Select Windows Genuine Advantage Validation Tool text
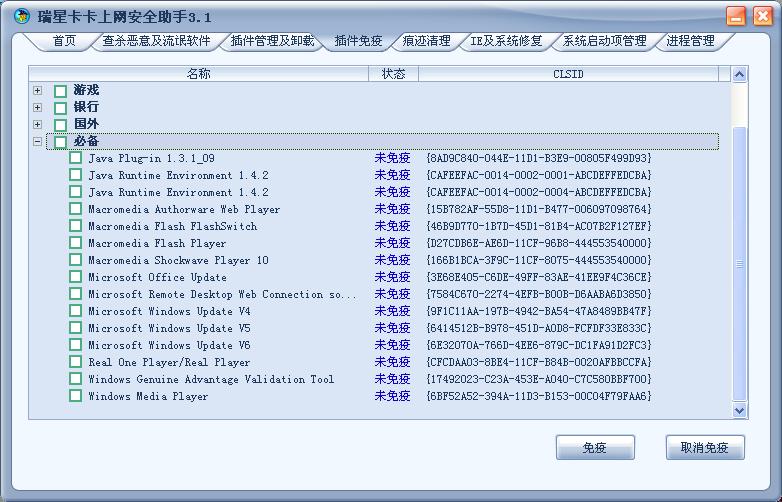The image size is (782, 502). click(x=211, y=379)
